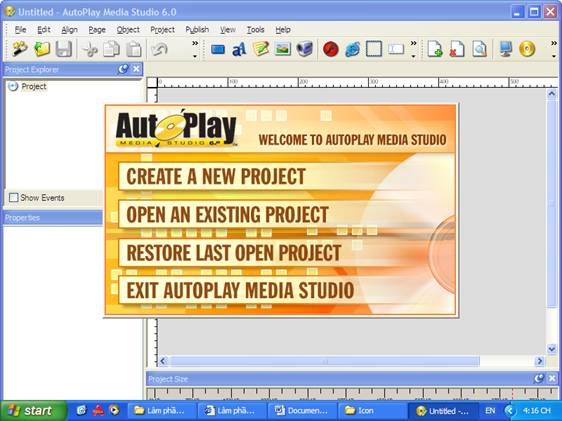Viewport: 562px width, 421px height.
Task: Click the Cut scissors icon
Action: 90,49
